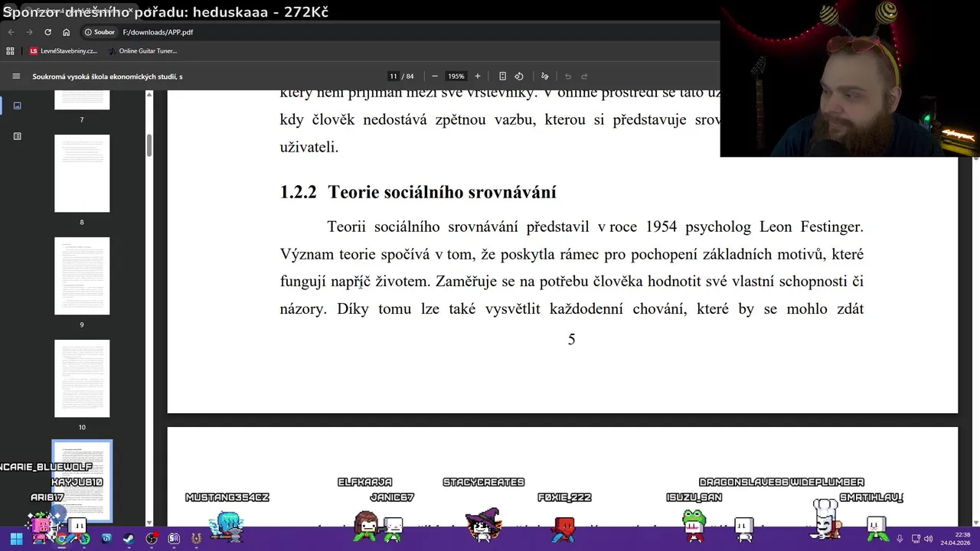980x551 pixels.
Task: Fit the PDF to page
Action: coord(502,77)
